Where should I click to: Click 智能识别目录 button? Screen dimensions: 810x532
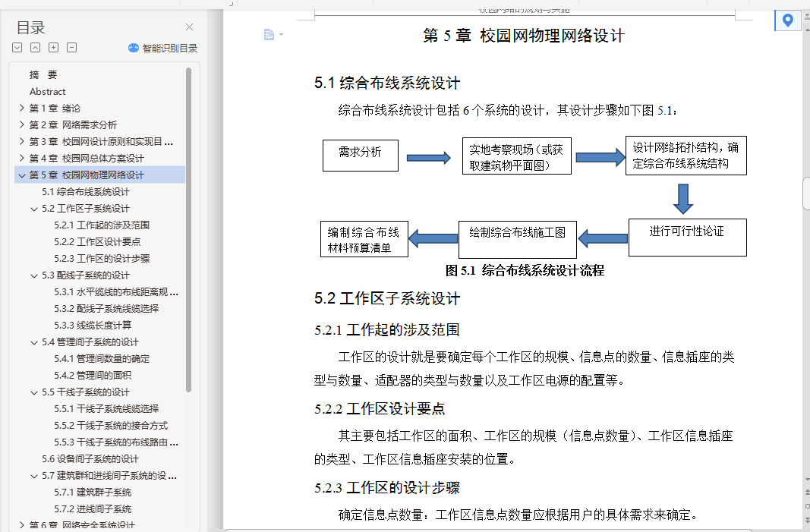(162, 48)
